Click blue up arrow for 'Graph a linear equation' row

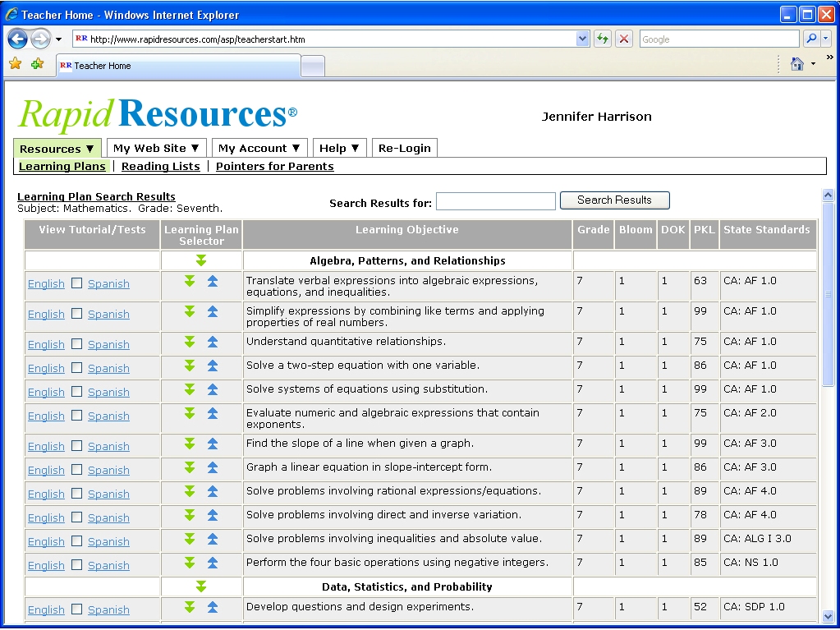213,468
